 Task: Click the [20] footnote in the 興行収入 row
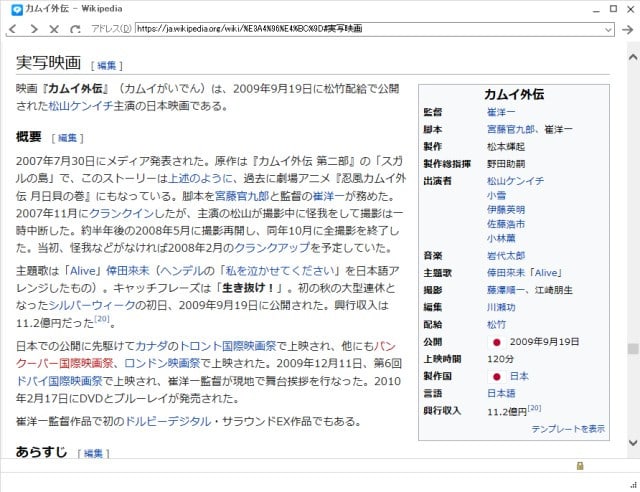click(x=534, y=408)
